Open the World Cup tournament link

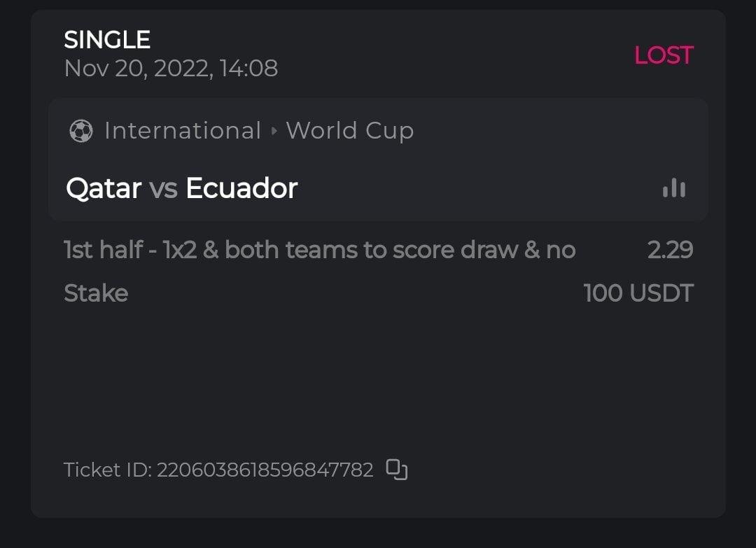pos(350,131)
